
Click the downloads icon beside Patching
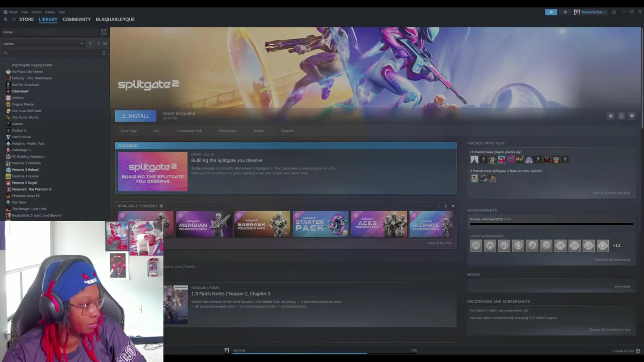pos(226,350)
